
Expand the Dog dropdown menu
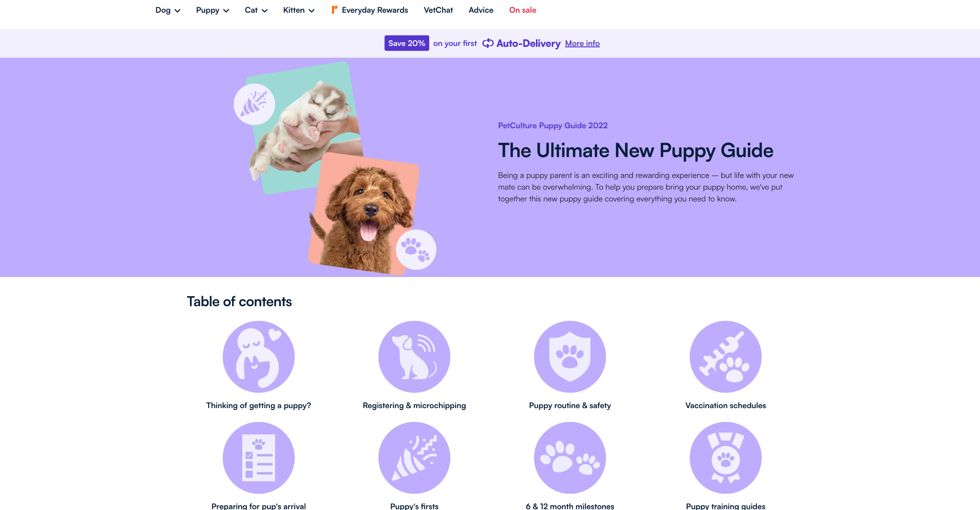coord(168,10)
